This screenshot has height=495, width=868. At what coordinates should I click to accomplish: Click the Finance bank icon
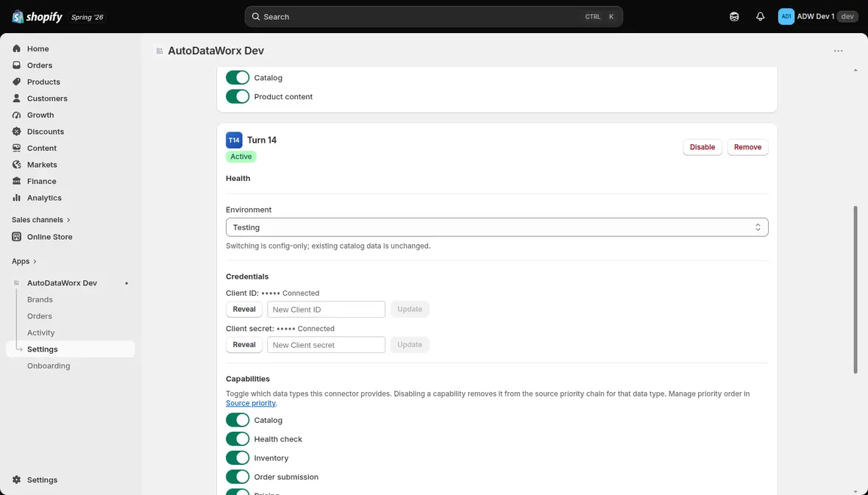point(17,182)
